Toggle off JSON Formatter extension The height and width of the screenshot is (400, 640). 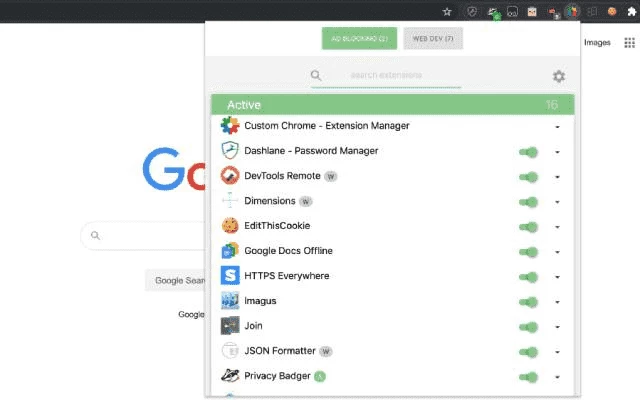pos(529,352)
